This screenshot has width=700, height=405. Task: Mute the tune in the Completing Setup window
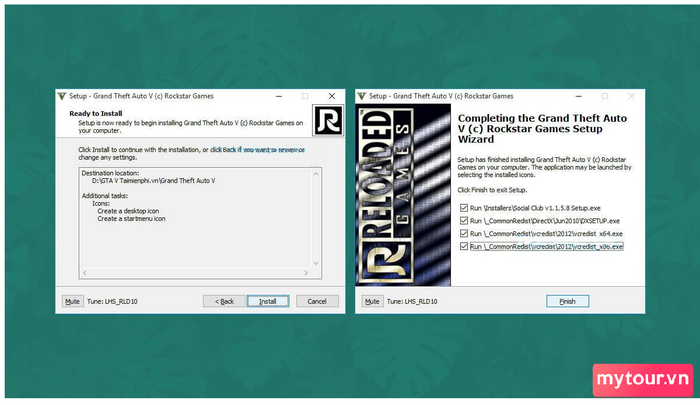tap(372, 301)
